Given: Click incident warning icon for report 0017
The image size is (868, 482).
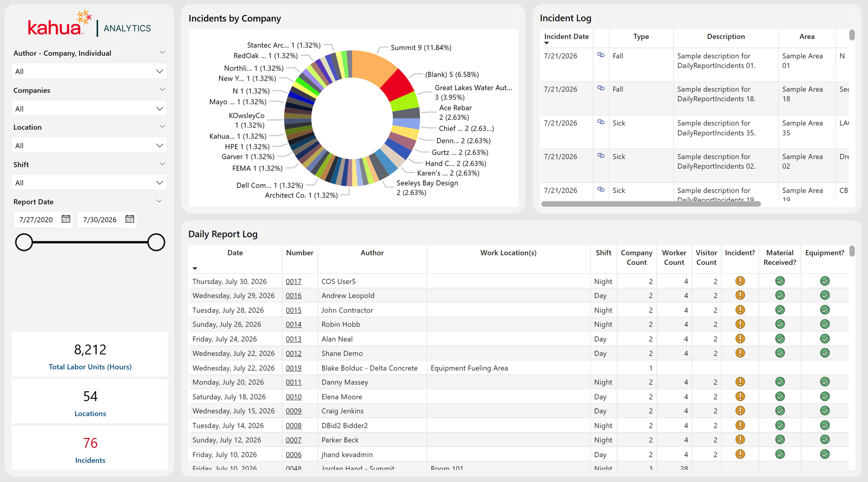Looking at the screenshot, I should (740, 281).
